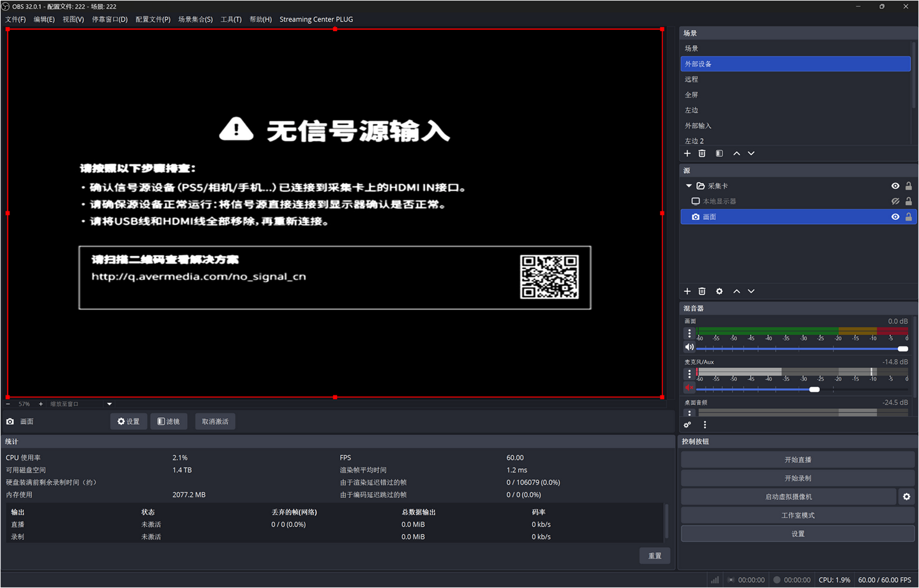919x588 pixels.
Task: Delete the selected scene with trash icon
Action: point(702,154)
